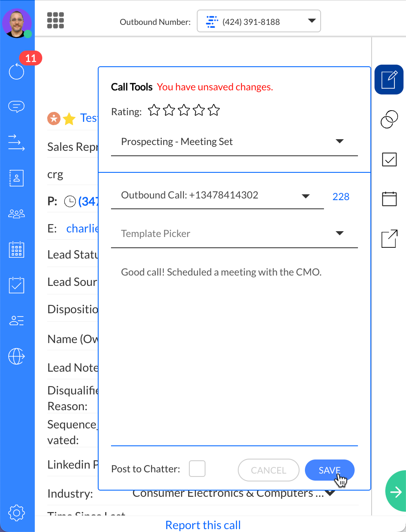Click in the call notes text area
The image size is (406, 532).
click(x=234, y=352)
